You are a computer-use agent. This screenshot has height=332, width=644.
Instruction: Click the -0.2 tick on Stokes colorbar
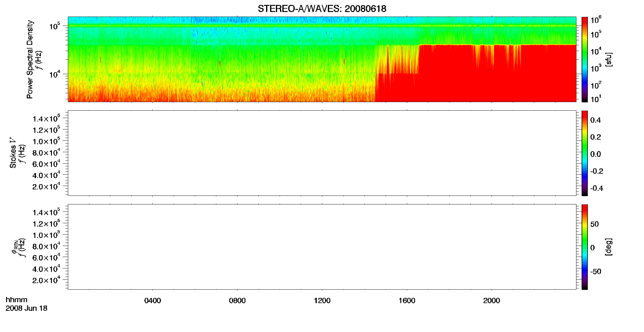pyautogui.click(x=597, y=171)
